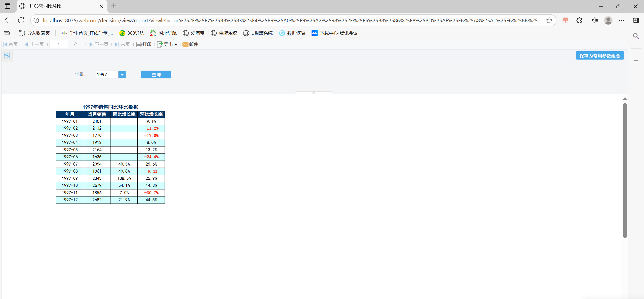This screenshot has height=299, width=644.
Task: Click 保存为常用参数组合 button
Action: click(x=599, y=56)
